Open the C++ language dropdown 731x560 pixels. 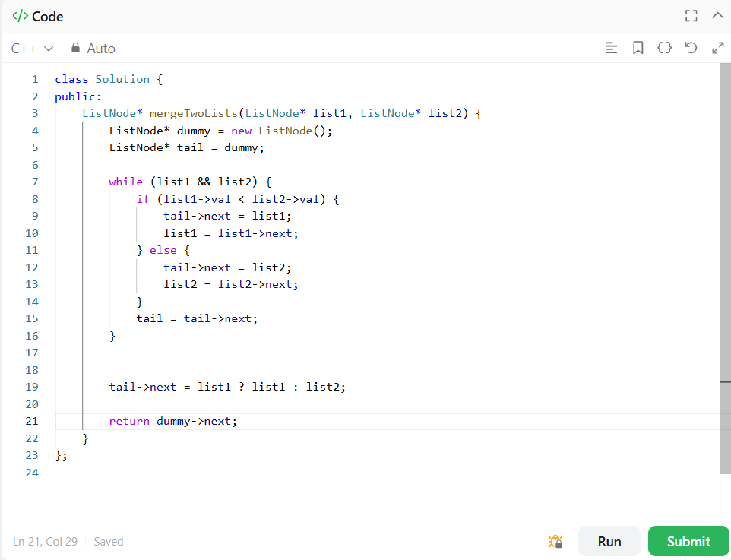point(32,49)
